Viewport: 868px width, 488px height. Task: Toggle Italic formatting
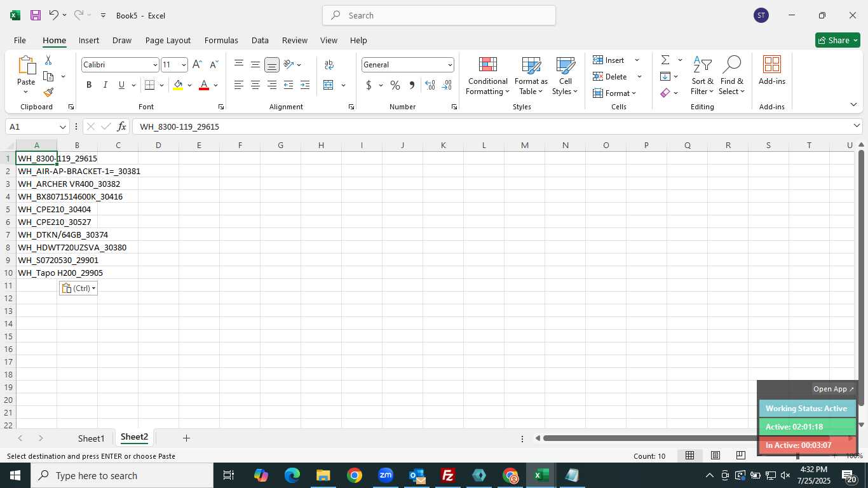pos(105,85)
